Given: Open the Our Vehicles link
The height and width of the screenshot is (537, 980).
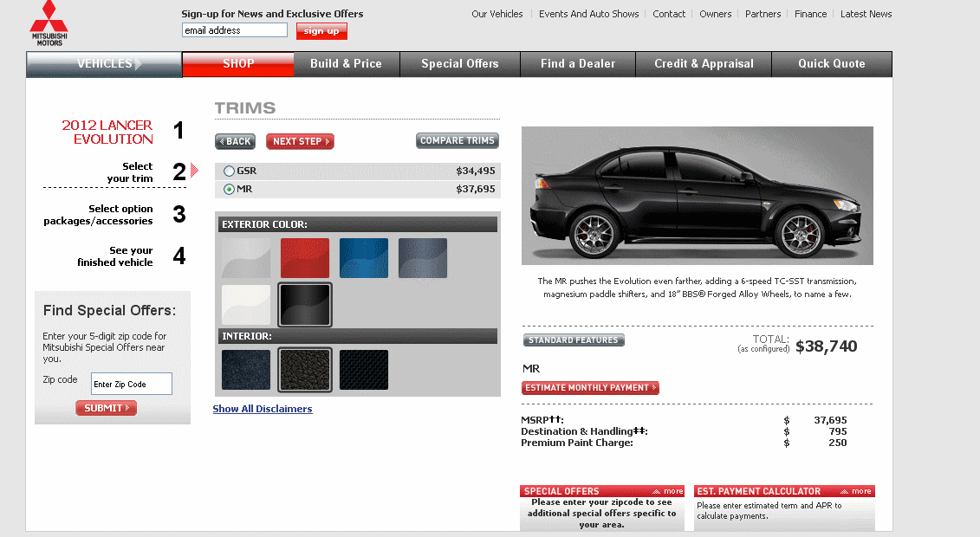Looking at the screenshot, I should click(x=496, y=14).
